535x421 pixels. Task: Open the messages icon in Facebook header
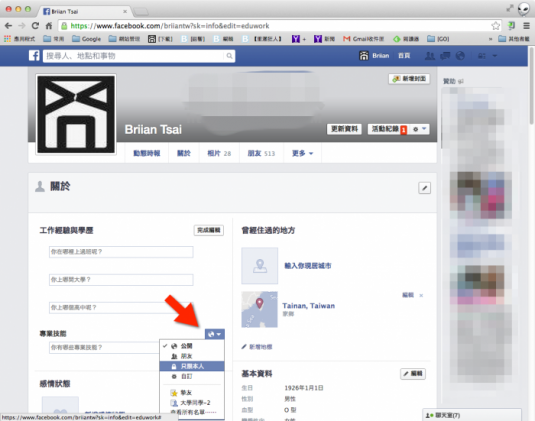pos(445,56)
